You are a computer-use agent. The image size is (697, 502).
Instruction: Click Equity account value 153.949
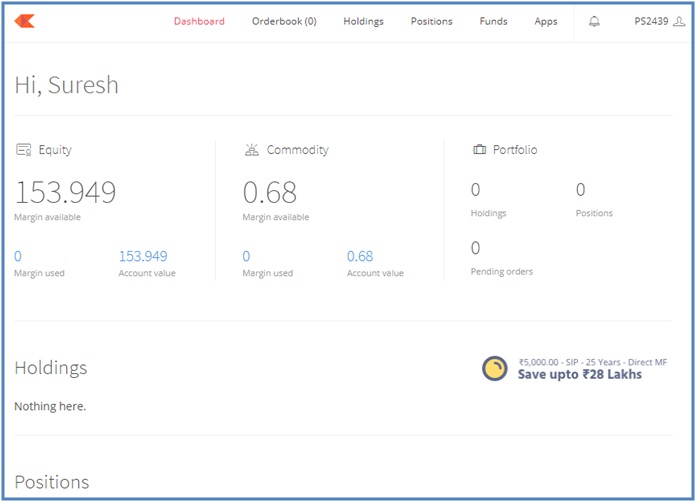tap(143, 257)
